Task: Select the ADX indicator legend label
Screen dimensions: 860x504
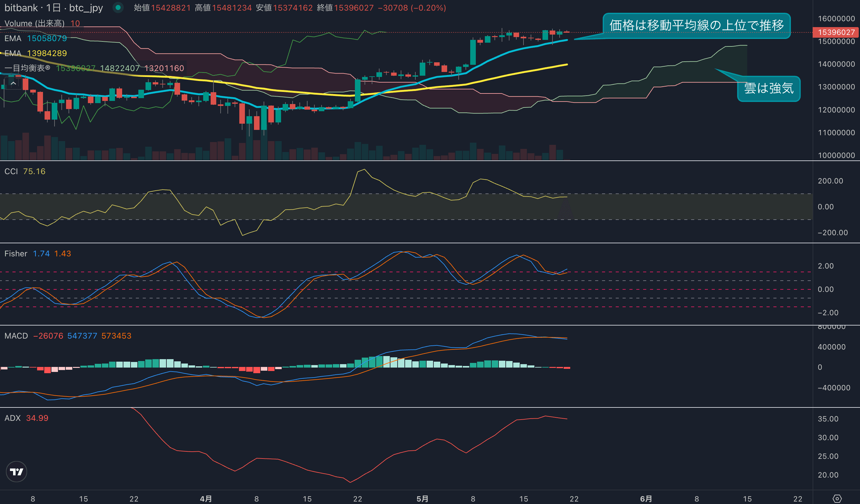Action: coord(12,418)
